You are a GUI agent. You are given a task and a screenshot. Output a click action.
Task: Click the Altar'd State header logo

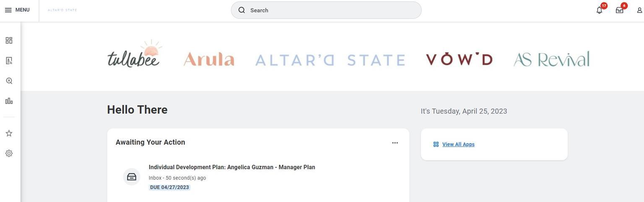click(62, 10)
